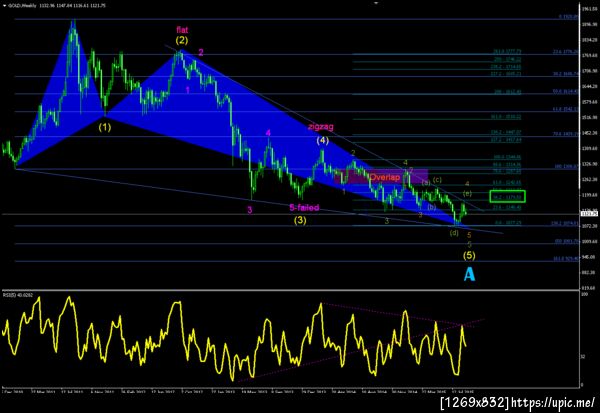
Task: Select the (c) sub-wave label
Action: pyautogui.click(x=437, y=180)
